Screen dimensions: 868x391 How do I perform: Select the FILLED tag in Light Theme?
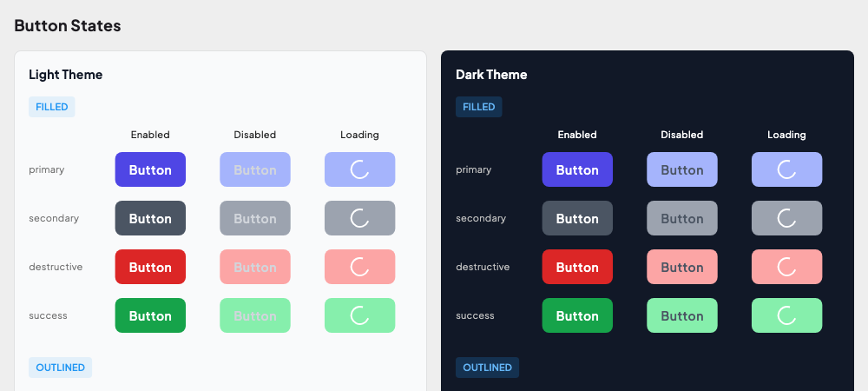pos(52,107)
